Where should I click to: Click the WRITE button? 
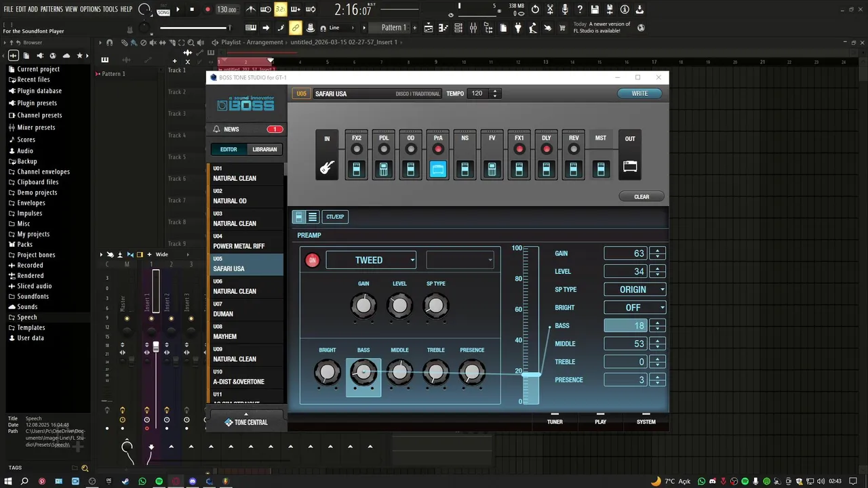point(639,94)
